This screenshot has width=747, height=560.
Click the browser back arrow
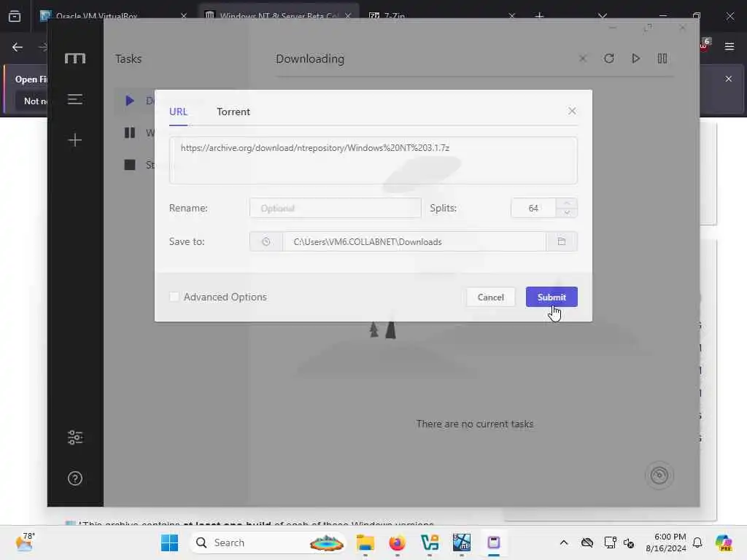(18, 47)
